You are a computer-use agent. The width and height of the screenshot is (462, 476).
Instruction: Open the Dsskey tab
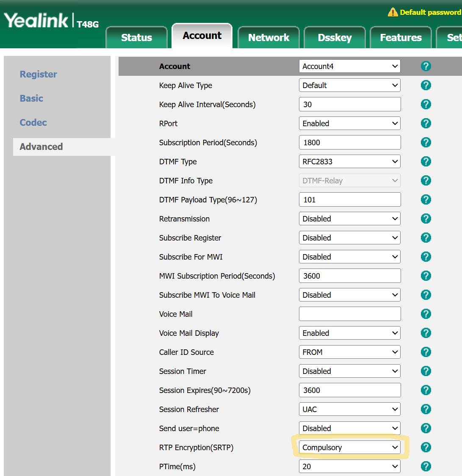point(335,37)
